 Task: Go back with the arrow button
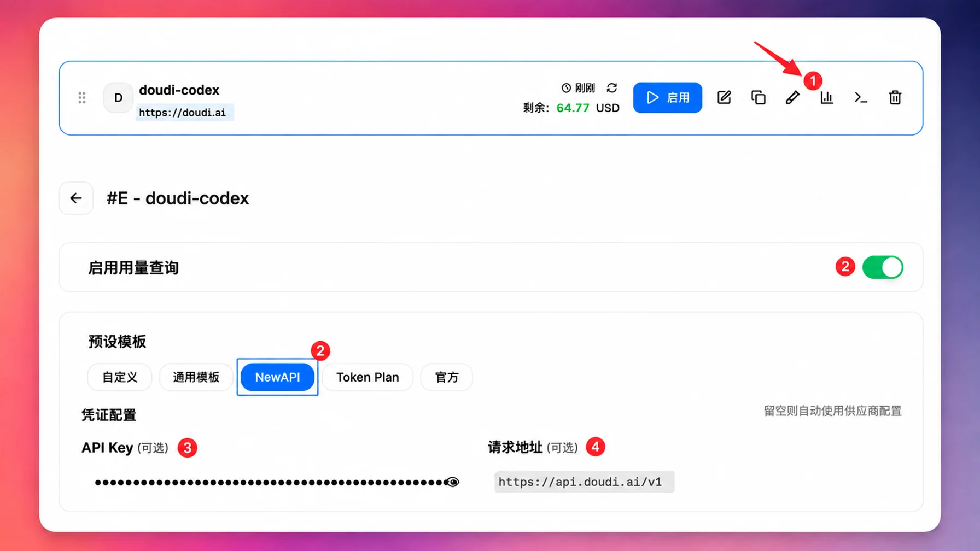[76, 198]
